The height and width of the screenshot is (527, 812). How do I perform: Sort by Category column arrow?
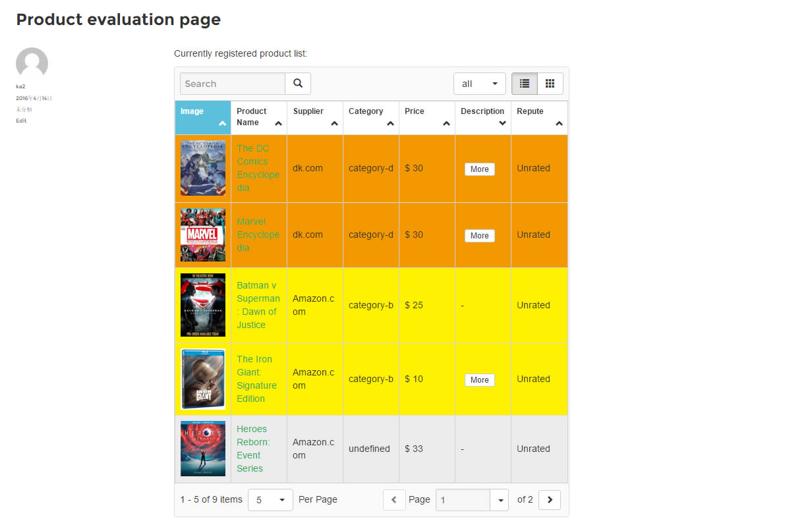(390, 124)
